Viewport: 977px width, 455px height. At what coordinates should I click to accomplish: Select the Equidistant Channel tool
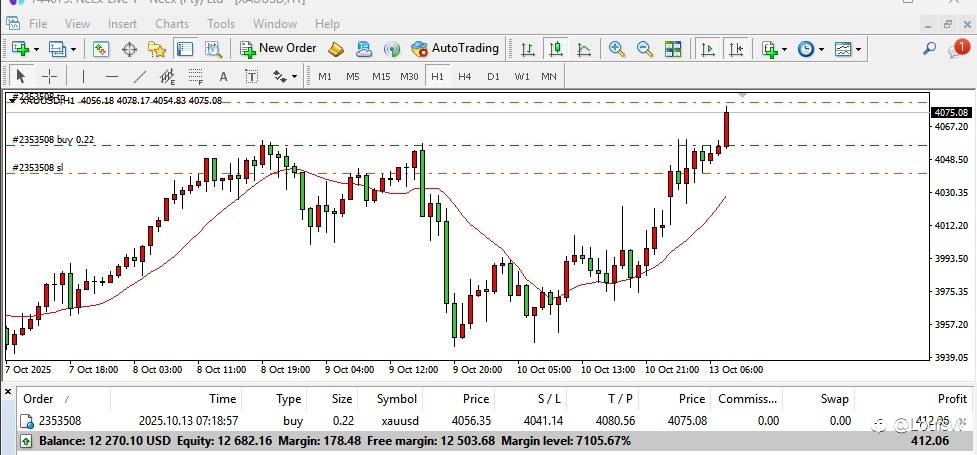click(x=168, y=77)
